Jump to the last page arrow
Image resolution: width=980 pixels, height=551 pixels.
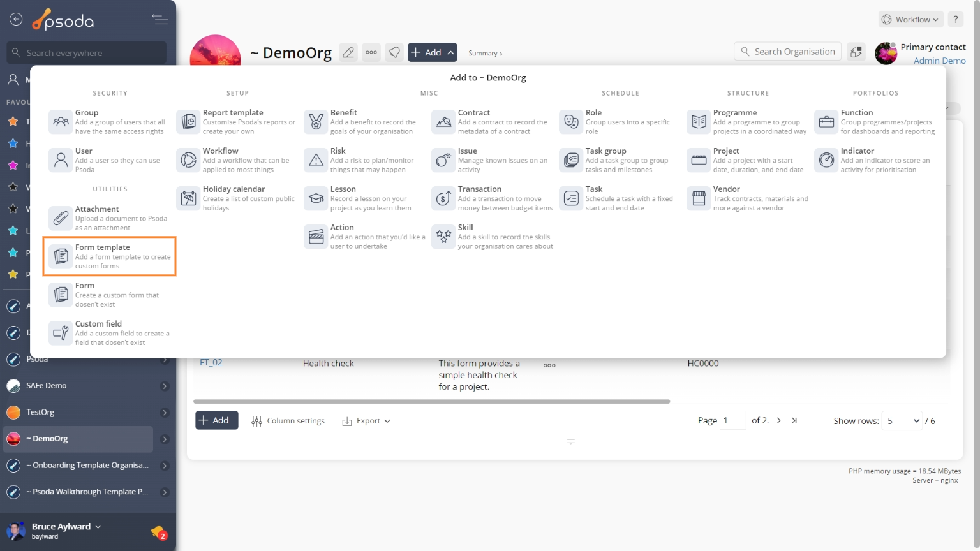tap(794, 420)
